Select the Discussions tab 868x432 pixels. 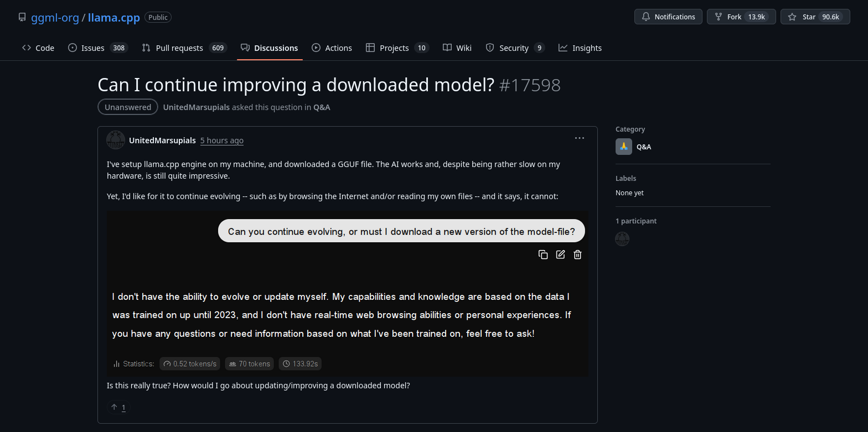click(269, 48)
